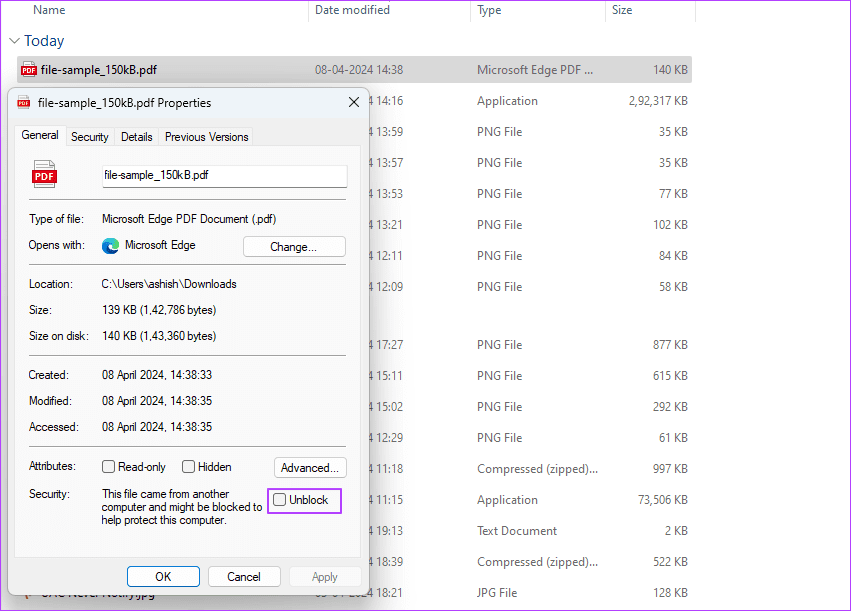This screenshot has width=851, height=611.
Task: Click the Compressed (zipped) row of 522 KB
Action: click(x=530, y=562)
